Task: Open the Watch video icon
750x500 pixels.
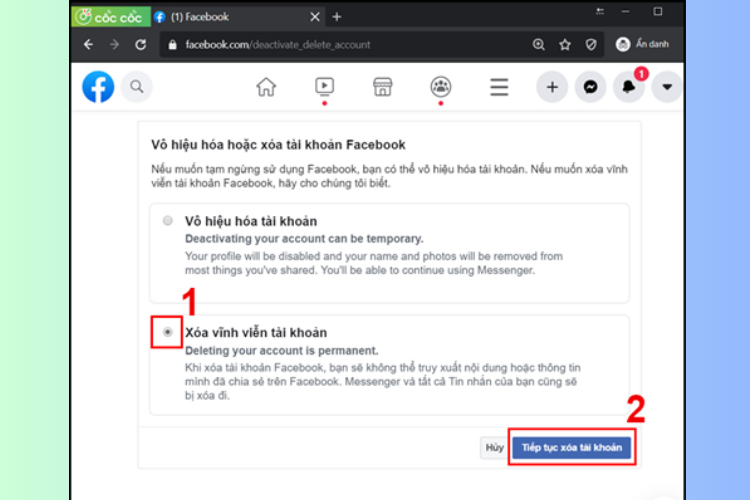Action: [324, 87]
